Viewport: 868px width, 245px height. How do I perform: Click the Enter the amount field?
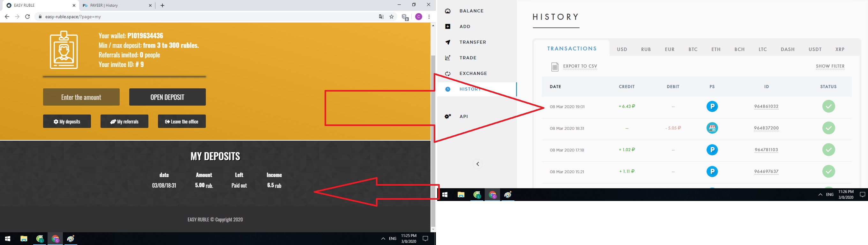click(x=81, y=97)
